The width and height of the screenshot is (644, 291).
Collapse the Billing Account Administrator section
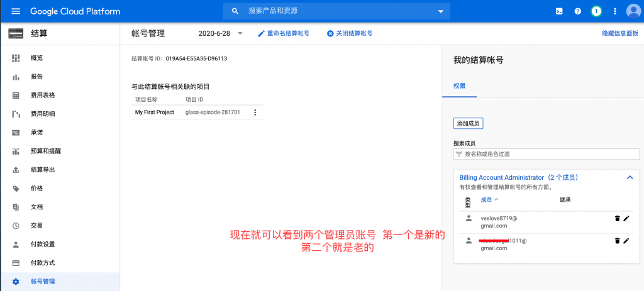(630, 177)
